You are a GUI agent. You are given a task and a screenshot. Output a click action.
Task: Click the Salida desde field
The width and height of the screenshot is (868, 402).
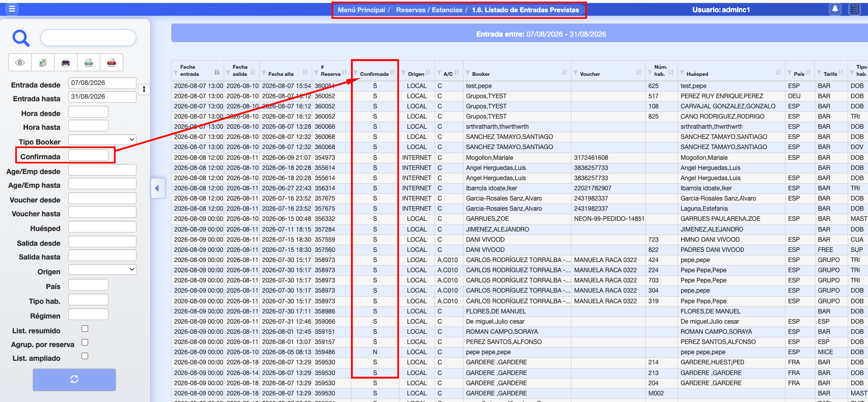click(102, 241)
